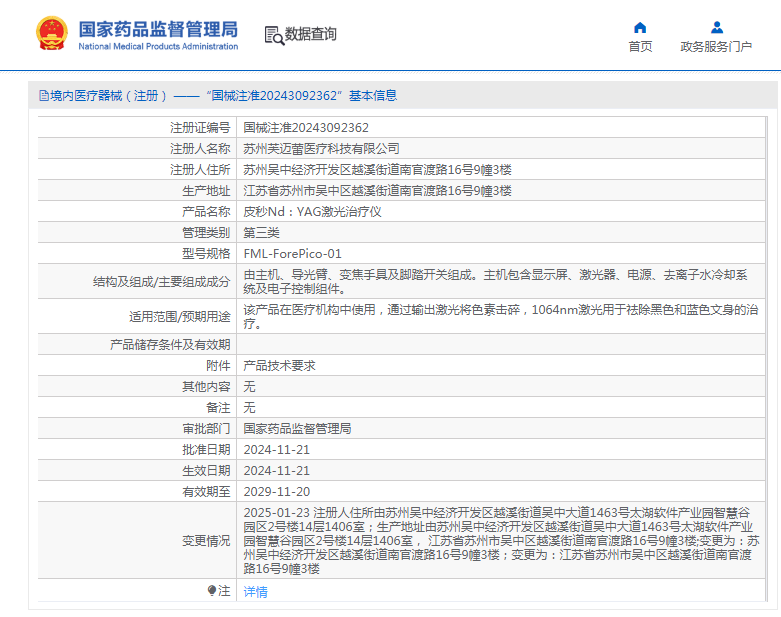Click 无 value in 其他内容 row
Viewport: 781px width, 617px height.
pos(250,386)
